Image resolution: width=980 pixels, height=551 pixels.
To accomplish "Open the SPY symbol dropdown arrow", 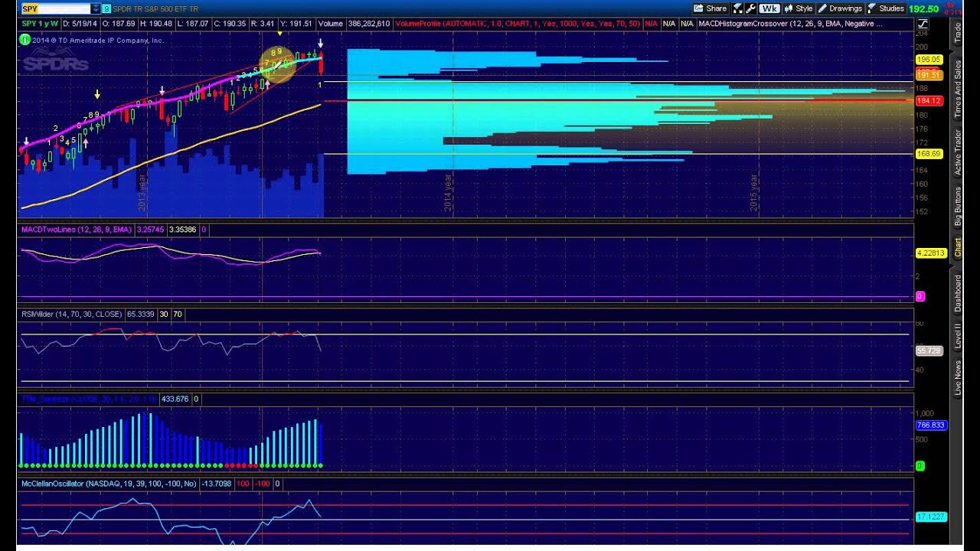I will coord(95,8).
